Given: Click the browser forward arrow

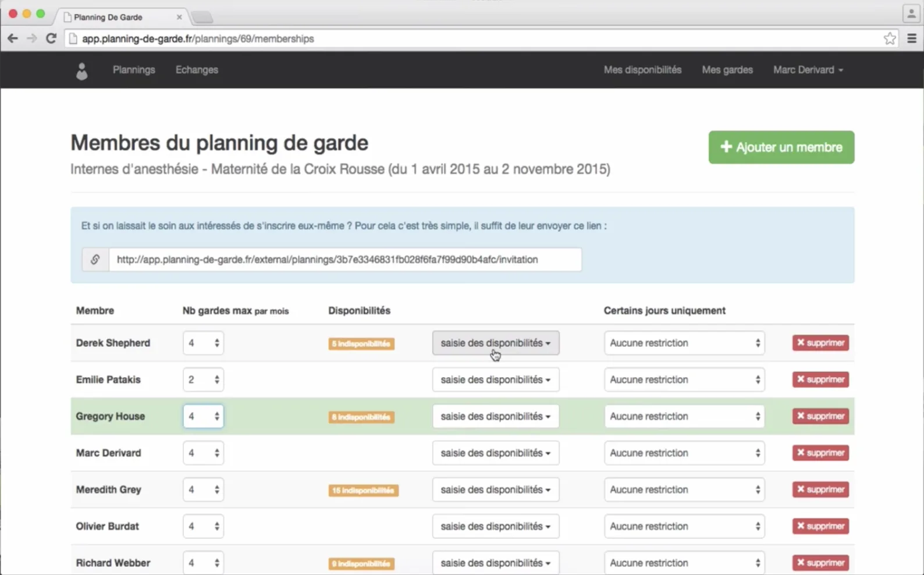Looking at the screenshot, I should tap(32, 38).
